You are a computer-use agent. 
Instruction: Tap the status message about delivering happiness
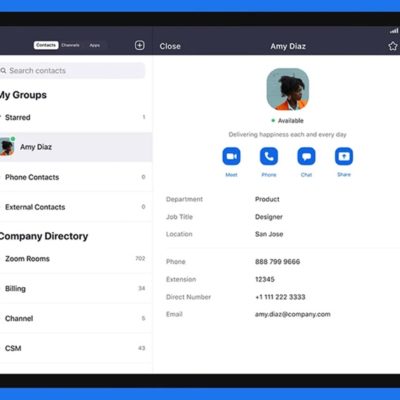coord(288,135)
